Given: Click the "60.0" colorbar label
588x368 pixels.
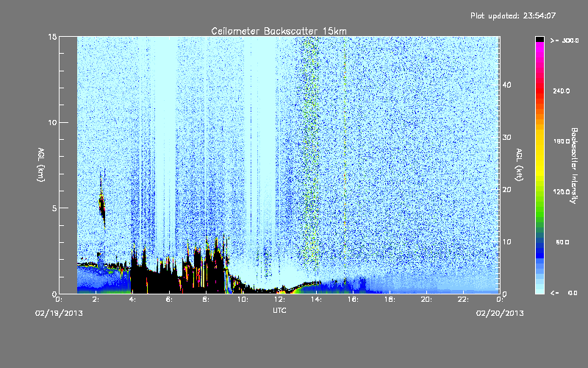Looking at the screenshot, I should [x=562, y=242].
